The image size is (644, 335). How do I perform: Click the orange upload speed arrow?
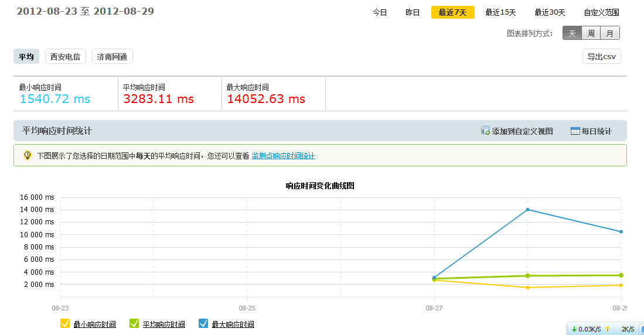click(608, 329)
